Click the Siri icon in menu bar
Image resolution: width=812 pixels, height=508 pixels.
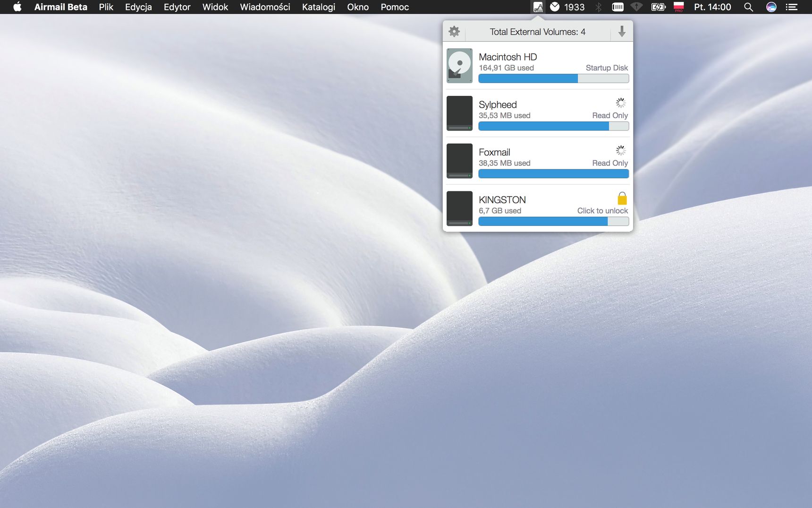771,7
